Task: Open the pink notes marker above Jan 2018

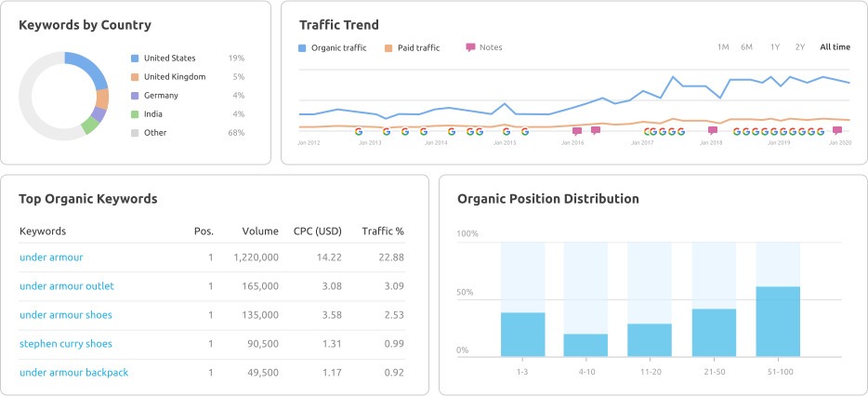Action: (x=713, y=131)
